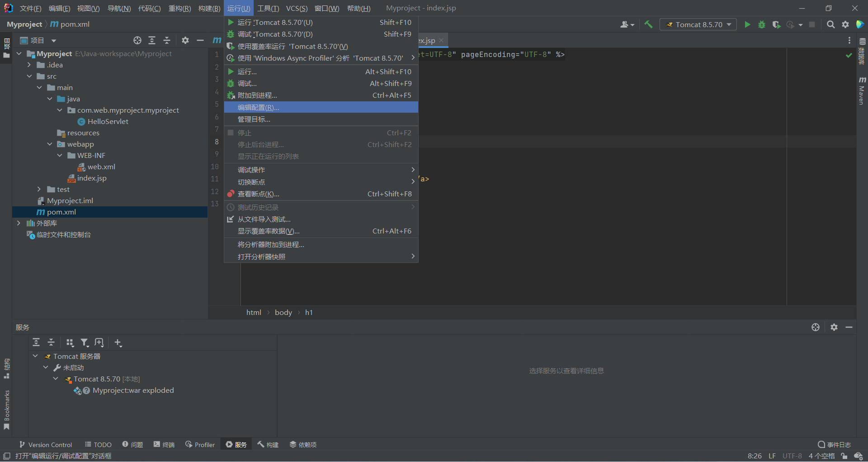
Task: Click 4 个空格 indent setting
Action: 821,456
